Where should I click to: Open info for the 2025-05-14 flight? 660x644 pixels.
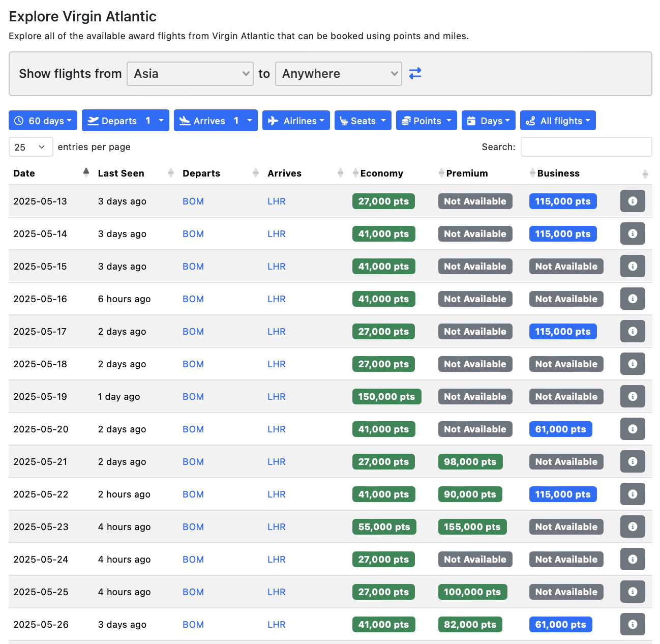[633, 233]
